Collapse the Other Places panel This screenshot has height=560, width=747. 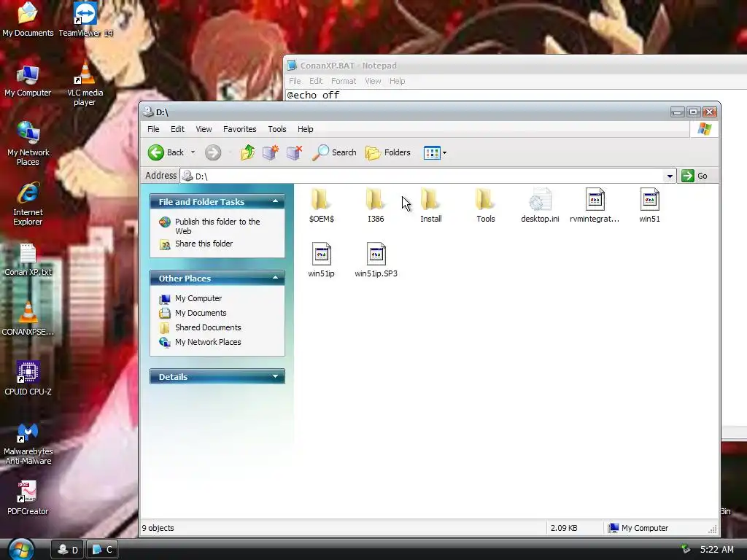275,278
